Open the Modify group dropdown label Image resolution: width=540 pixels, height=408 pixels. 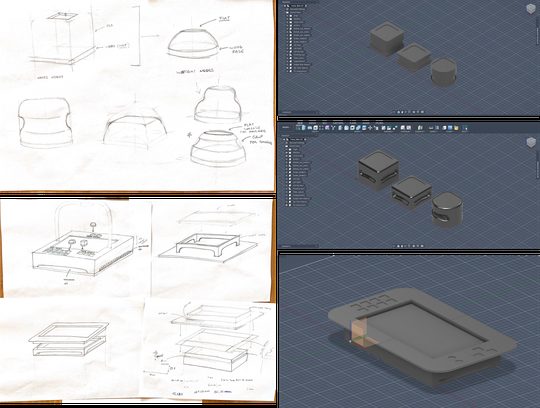point(358,132)
